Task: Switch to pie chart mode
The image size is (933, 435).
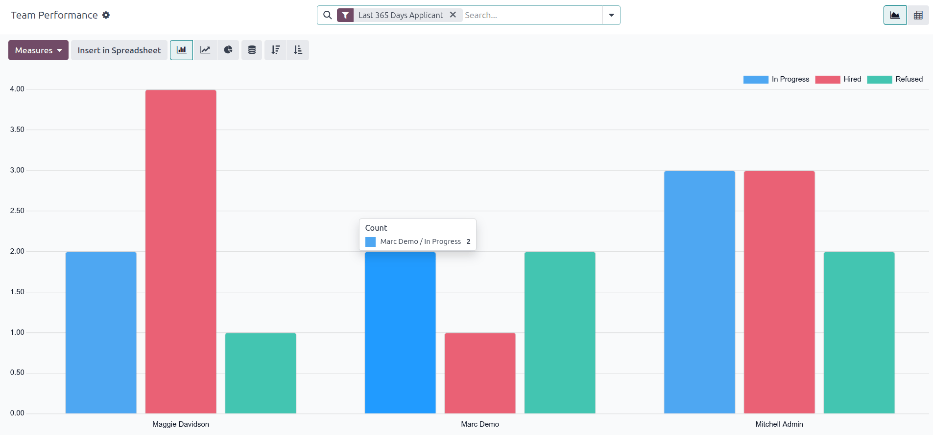Action: coord(228,50)
